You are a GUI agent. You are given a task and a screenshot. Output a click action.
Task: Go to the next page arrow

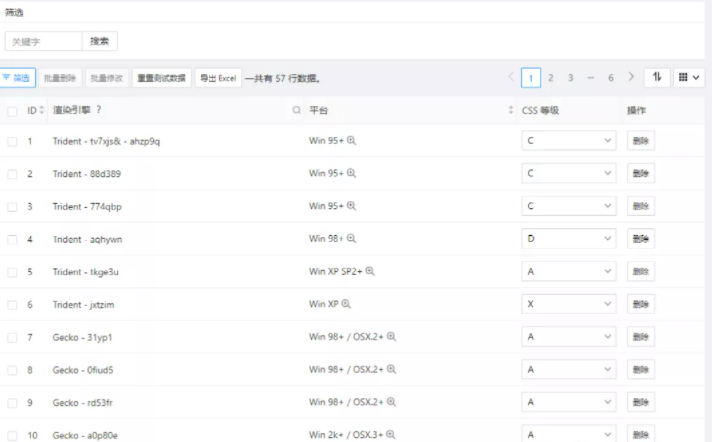tap(631, 77)
